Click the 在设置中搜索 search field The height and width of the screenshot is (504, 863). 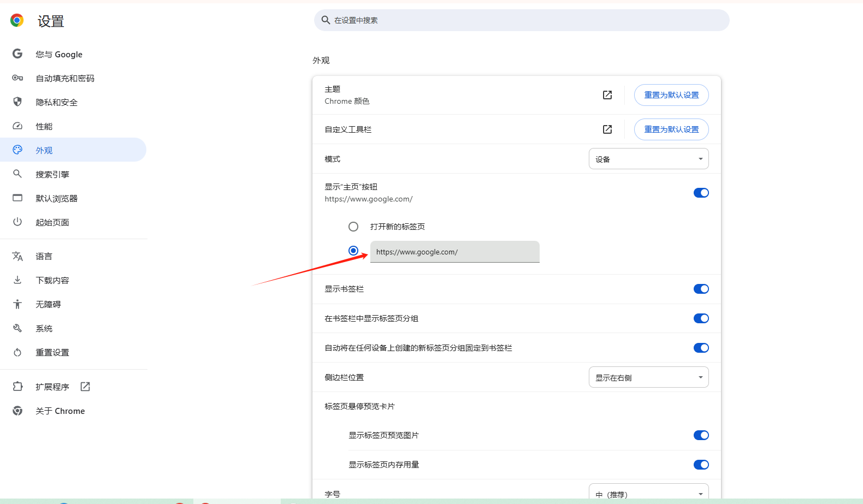(522, 20)
